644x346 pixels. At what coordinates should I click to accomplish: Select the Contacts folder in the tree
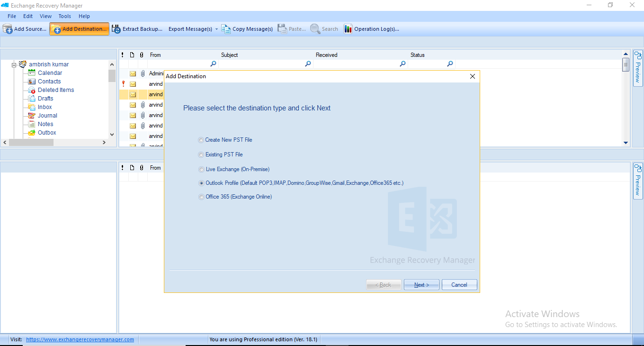point(49,82)
